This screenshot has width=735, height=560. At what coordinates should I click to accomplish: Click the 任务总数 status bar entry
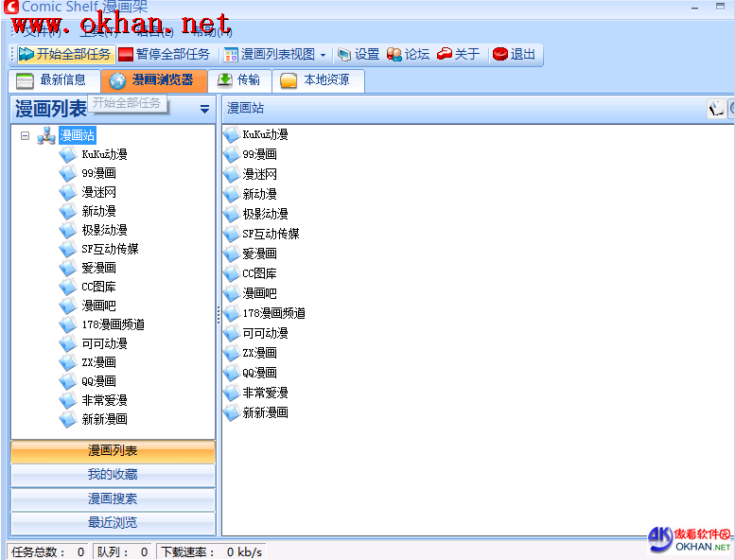click(47, 552)
